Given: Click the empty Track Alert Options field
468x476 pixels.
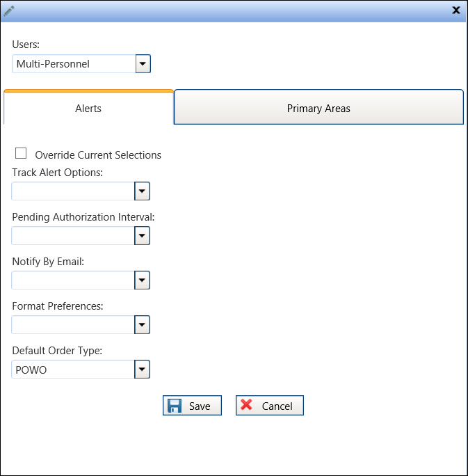Looking at the screenshot, I should [x=73, y=191].
